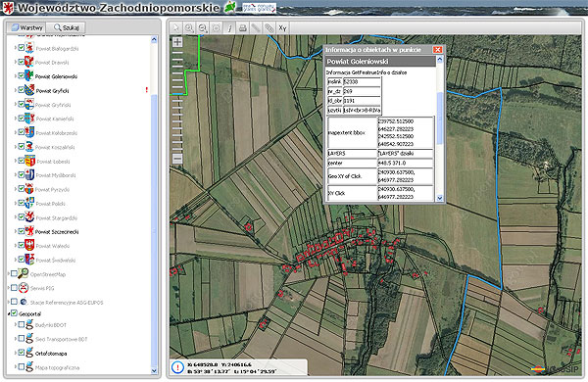Click the layer panel vertical scrollbar thumb
Viewport: 588px width, 382px height.
tap(154, 230)
